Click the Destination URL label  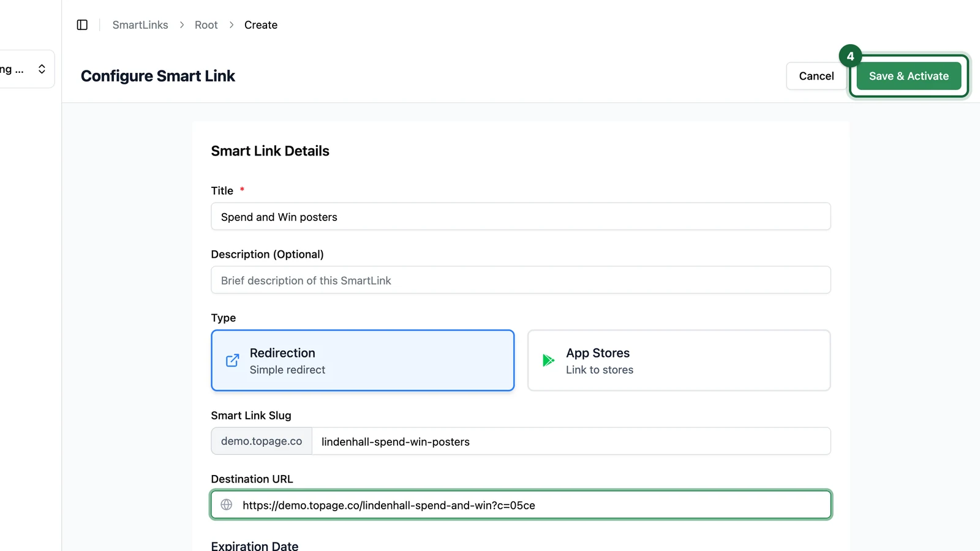(x=252, y=479)
